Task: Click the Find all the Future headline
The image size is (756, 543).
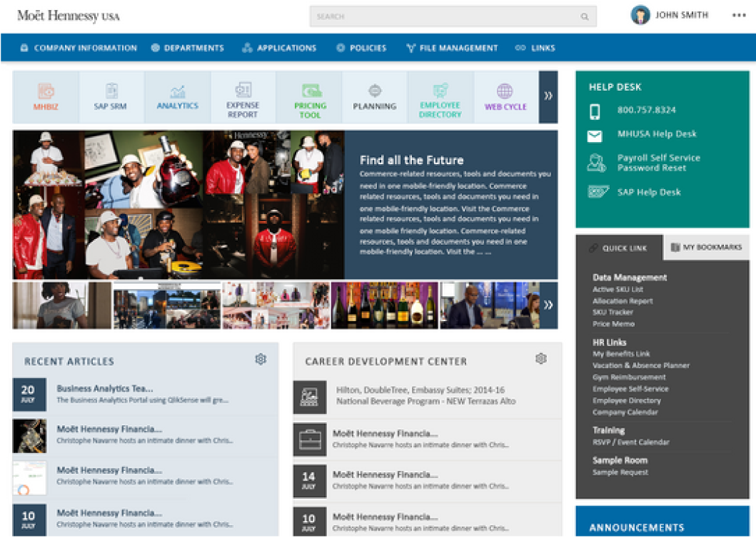Action: pos(411,160)
